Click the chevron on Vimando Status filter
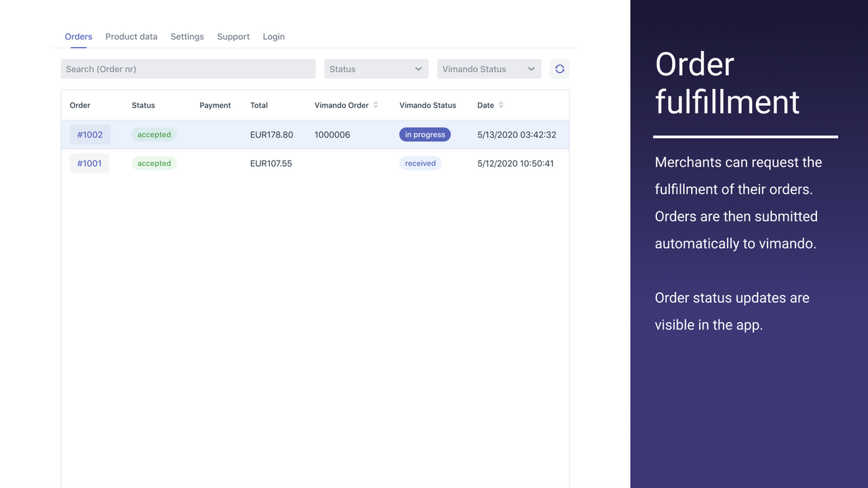The image size is (868, 488). click(x=532, y=68)
